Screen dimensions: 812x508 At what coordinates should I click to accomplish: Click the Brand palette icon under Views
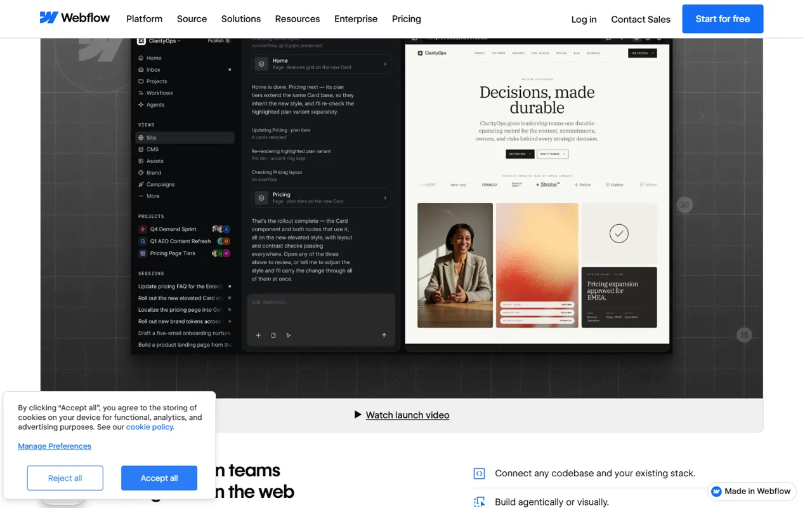coord(141,173)
